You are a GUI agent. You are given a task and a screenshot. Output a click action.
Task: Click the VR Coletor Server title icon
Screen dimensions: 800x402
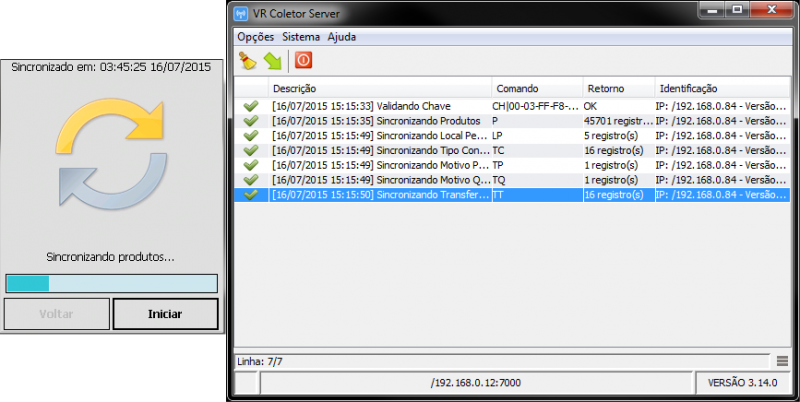click(x=241, y=13)
